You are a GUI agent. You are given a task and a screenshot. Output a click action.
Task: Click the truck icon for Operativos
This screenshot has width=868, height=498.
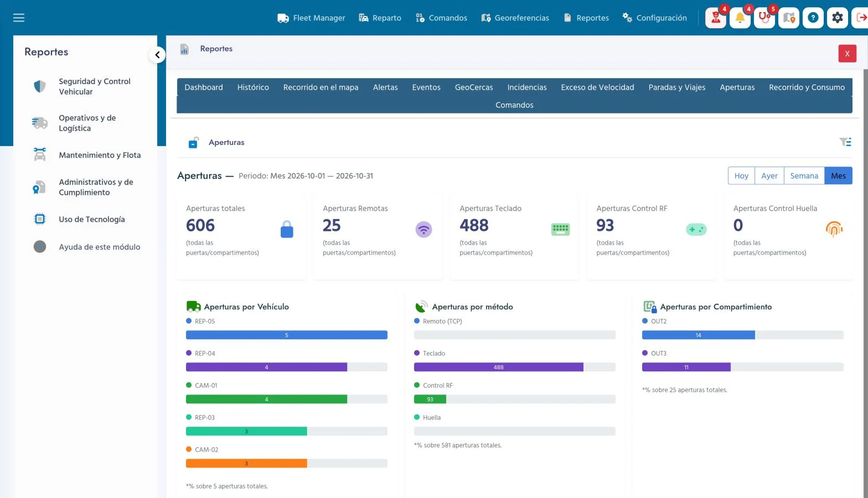40,123
